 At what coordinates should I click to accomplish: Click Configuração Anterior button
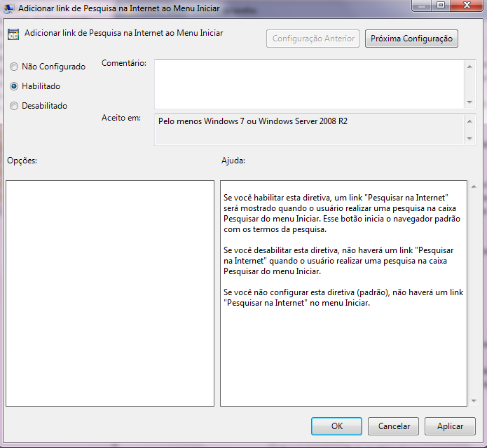click(x=313, y=39)
